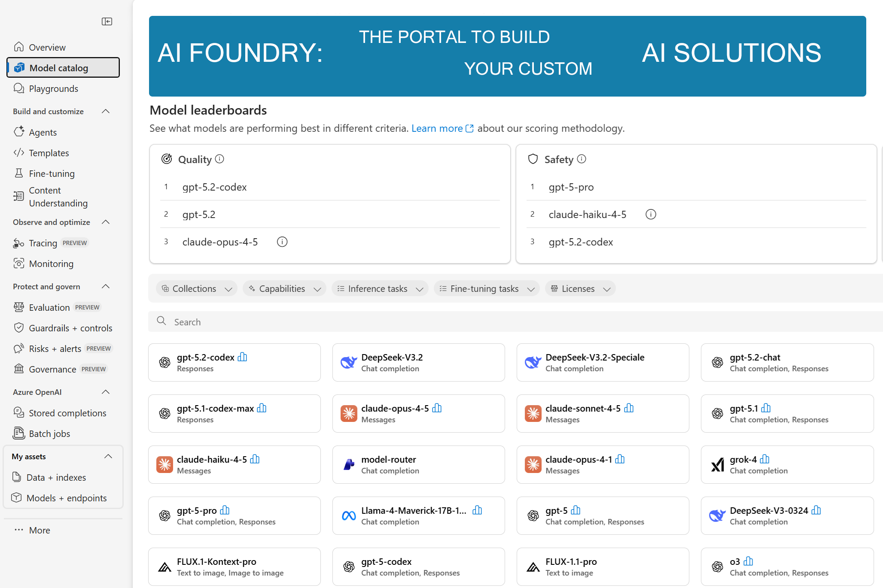This screenshot has height=588, width=883.
Task: Click the DeepSeek-V3.2 whale logo
Action: 349,363
